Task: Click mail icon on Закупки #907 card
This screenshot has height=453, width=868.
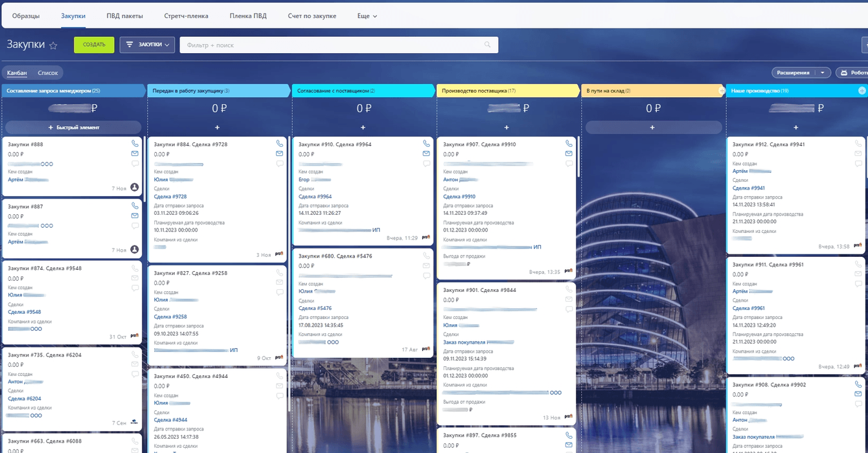Action: (x=569, y=153)
